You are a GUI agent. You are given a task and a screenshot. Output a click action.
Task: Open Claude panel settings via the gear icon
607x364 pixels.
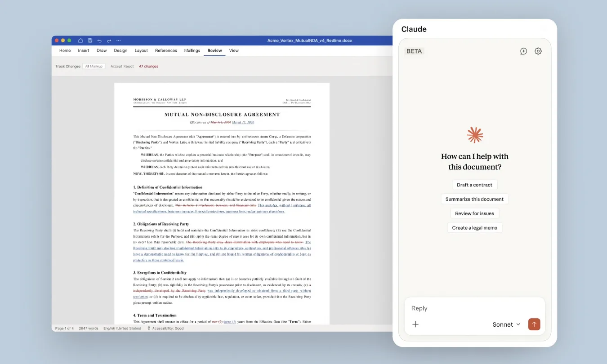click(x=538, y=51)
